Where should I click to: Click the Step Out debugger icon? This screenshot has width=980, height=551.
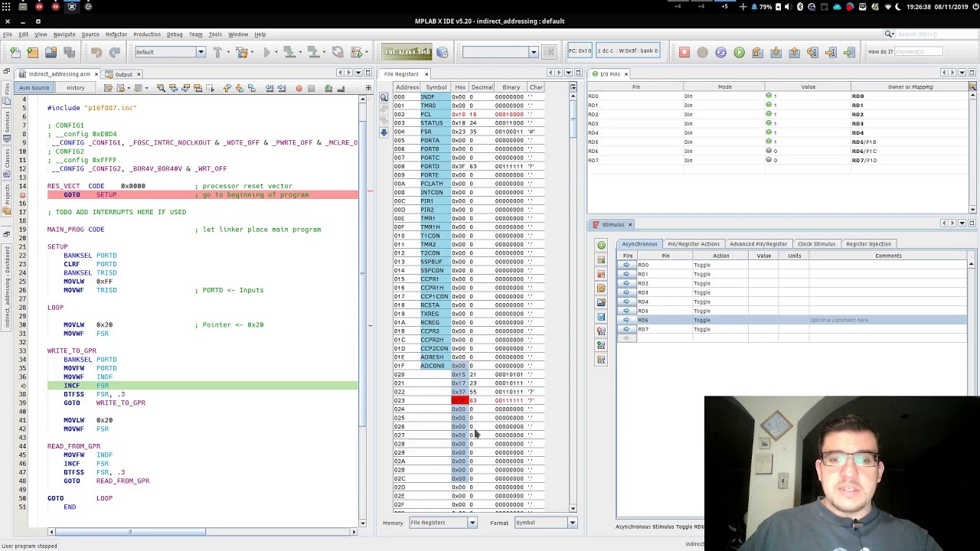point(794,52)
